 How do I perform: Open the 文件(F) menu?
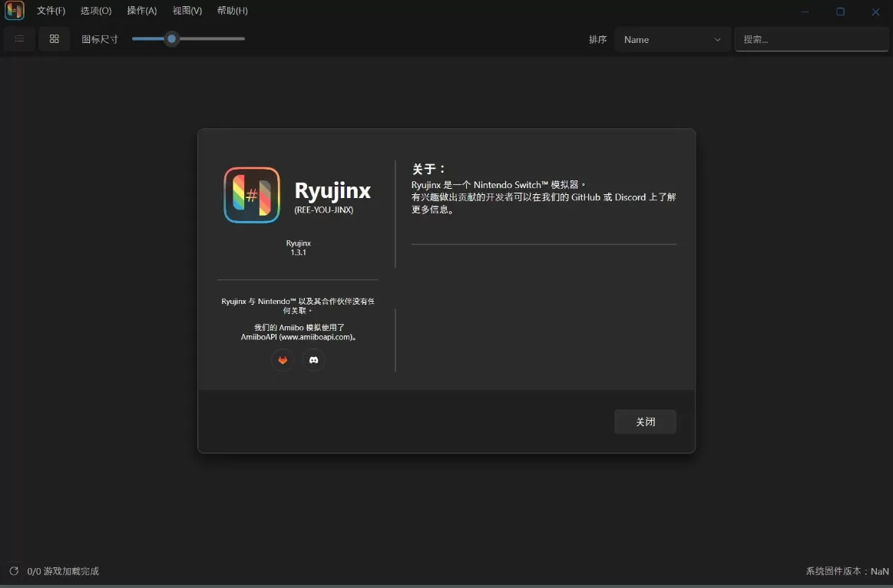51,11
